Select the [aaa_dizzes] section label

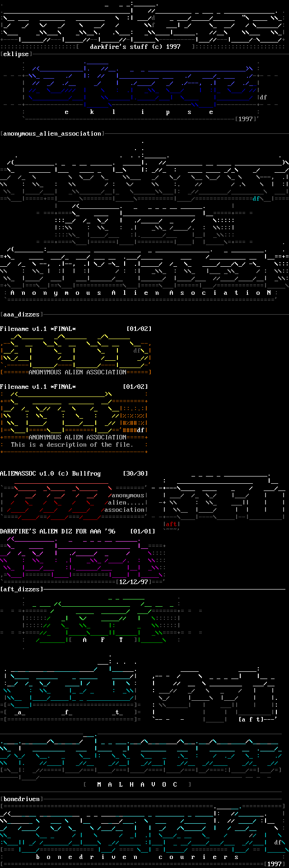pos(21,314)
